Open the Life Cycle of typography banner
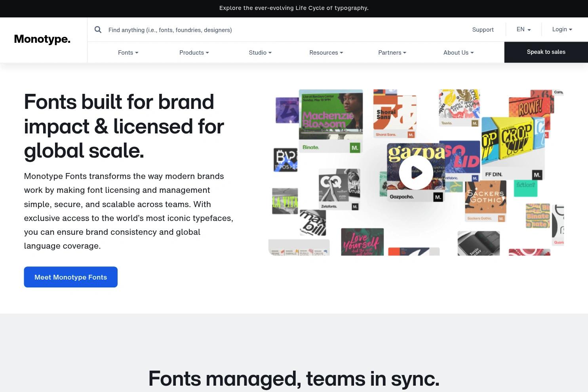The image size is (588, 392). [294, 8]
